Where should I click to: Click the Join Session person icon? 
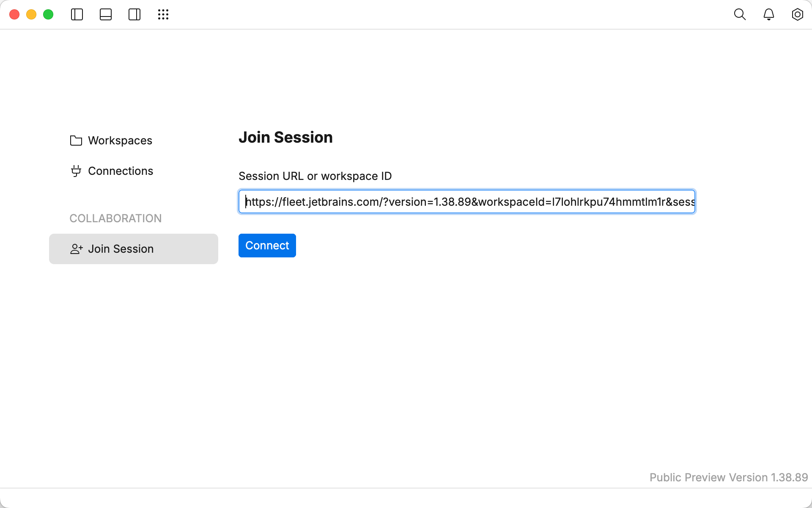pyautogui.click(x=76, y=249)
